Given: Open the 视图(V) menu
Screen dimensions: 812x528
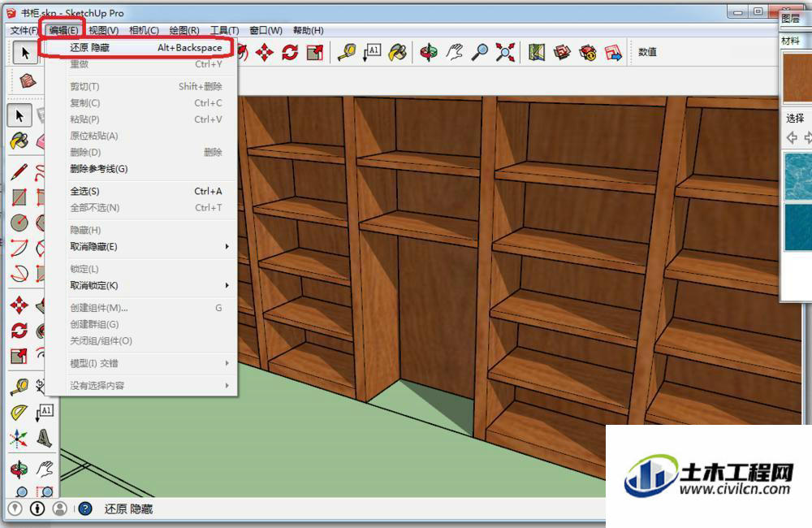Looking at the screenshot, I should 104,31.
